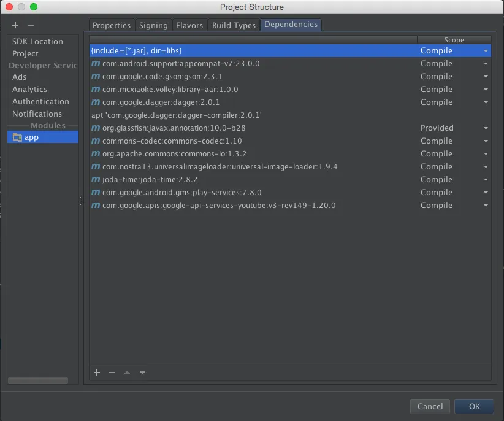This screenshot has height=421, width=504.
Task: Add a new module with sidebar plus icon
Action: point(15,25)
